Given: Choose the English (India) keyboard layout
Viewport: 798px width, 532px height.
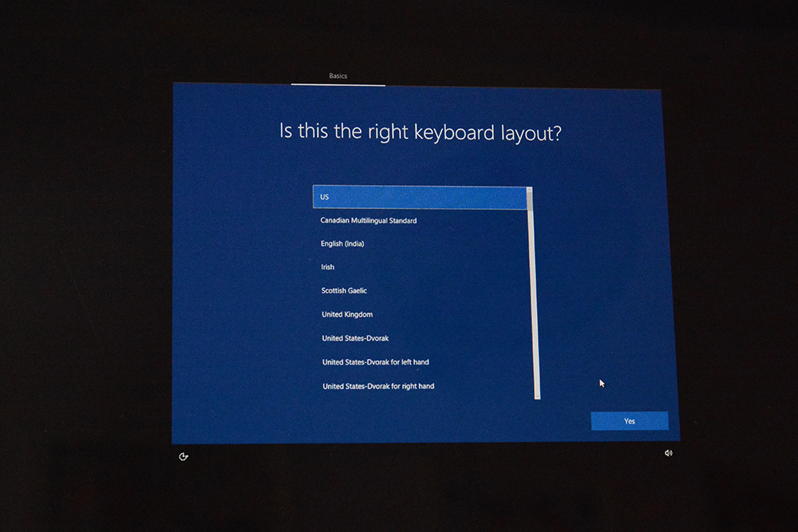Looking at the screenshot, I should 342,243.
